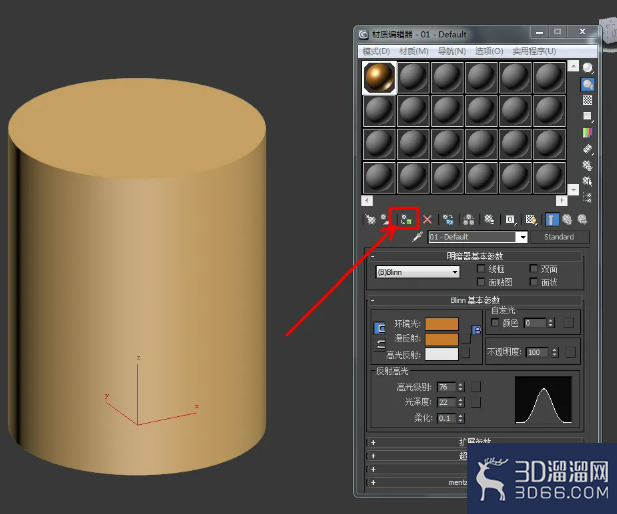
Task: Click sample slots scroll-right arrow
Action: click(x=562, y=201)
